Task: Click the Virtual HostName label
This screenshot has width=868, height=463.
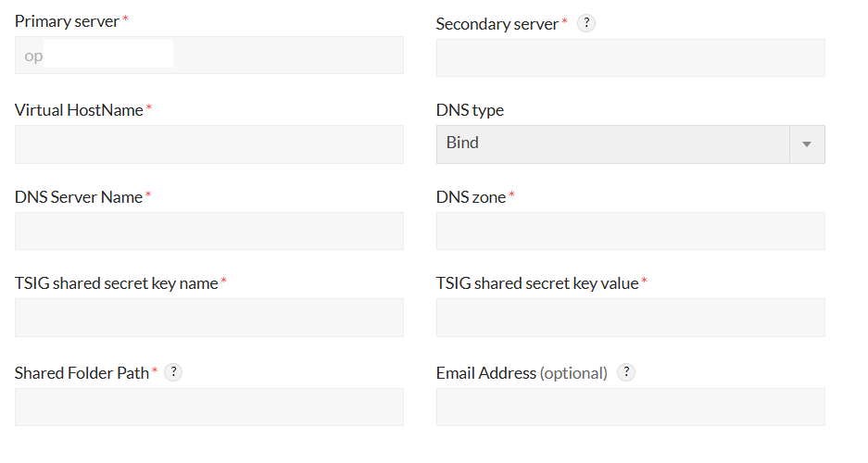Action: click(x=79, y=110)
